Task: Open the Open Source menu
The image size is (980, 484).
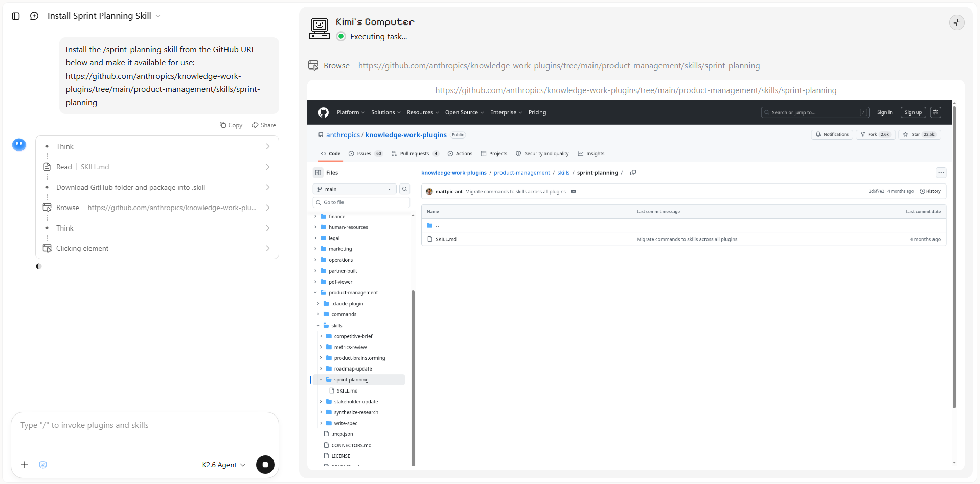Action: (x=464, y=112)
